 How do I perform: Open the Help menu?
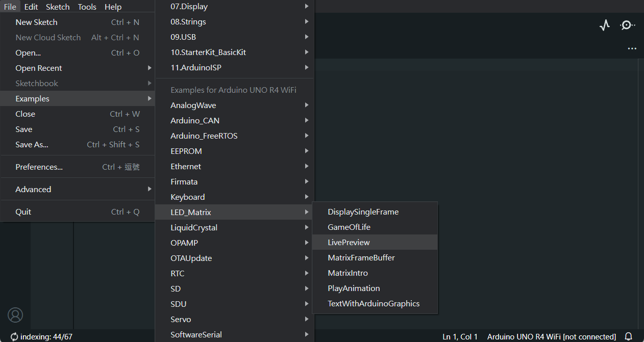(x=113, y=7)
